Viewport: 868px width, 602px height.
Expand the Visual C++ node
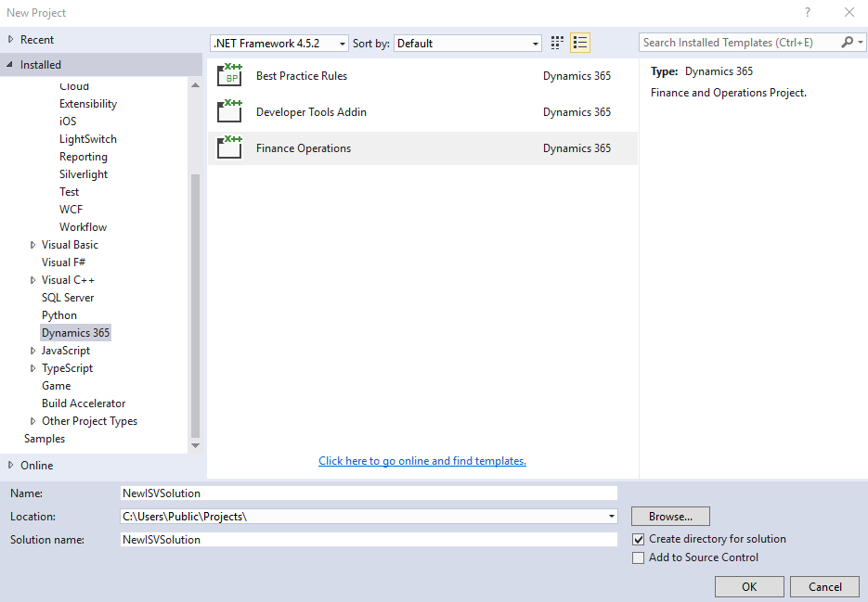pyautogui.click(x=32, y=279)
